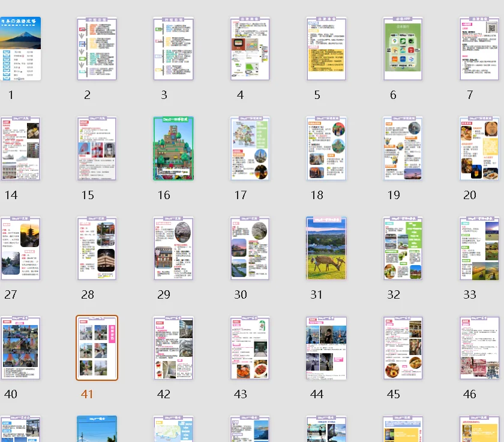Select slide 45 thumbnail
Image resolution: width=504 pixels, height=442 pixels.
(403, 348)
